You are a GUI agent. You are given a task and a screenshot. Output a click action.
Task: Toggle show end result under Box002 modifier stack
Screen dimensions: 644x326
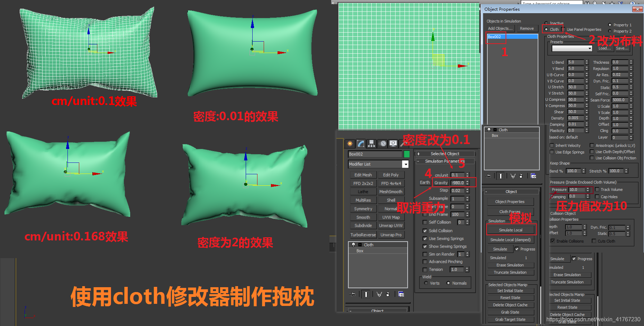[366, 294]
